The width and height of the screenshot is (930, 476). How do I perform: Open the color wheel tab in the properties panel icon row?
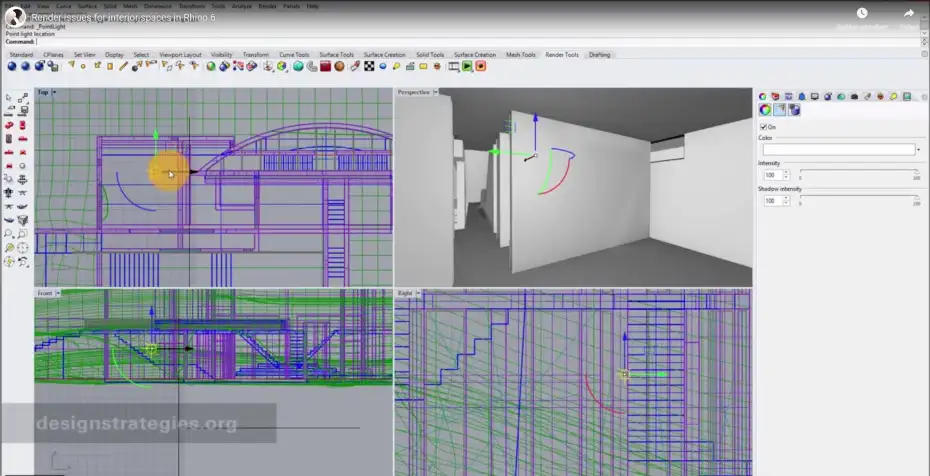pyautogui.click(x=763, y=96)
